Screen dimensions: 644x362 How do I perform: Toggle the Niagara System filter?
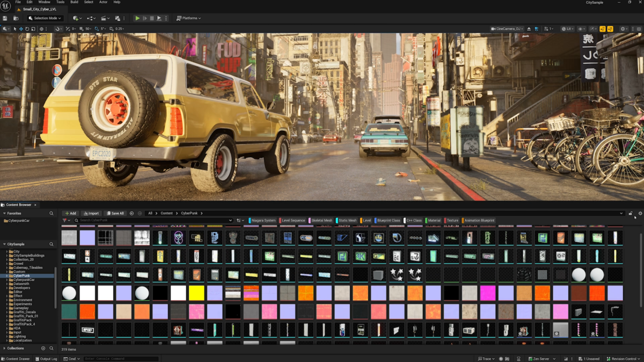coord(263,220)
